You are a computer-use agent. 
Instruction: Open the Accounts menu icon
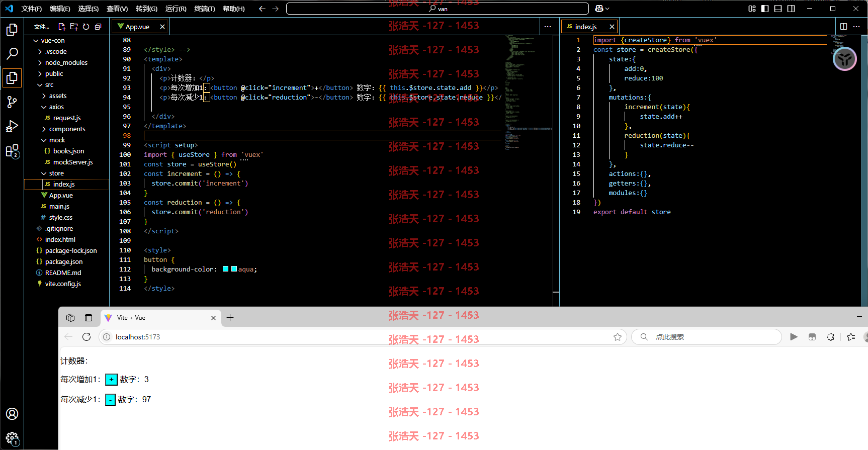[12, 414]
